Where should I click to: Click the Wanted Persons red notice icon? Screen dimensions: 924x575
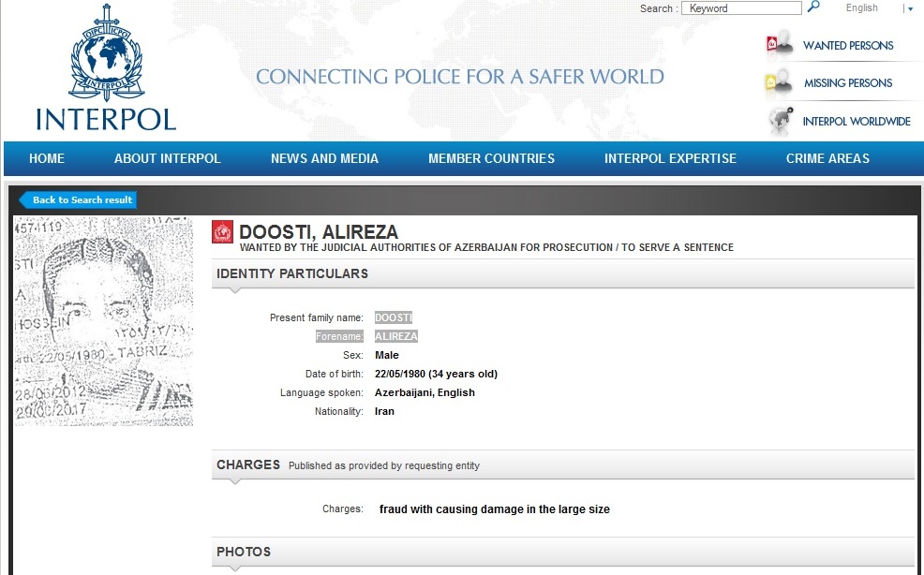pos(780,45)
